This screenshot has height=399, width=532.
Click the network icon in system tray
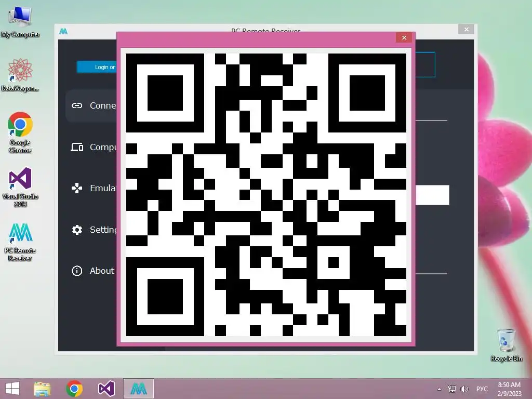click(452, 389)
